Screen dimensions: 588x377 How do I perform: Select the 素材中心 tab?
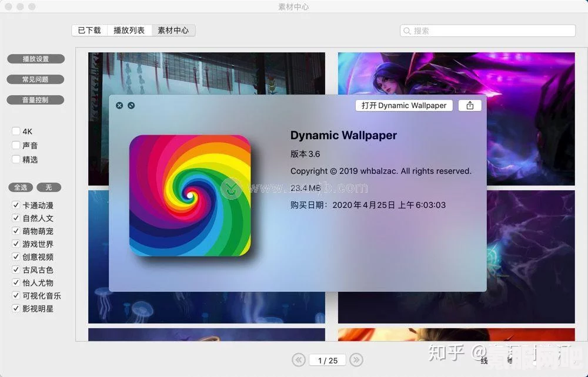coord(173,31)
